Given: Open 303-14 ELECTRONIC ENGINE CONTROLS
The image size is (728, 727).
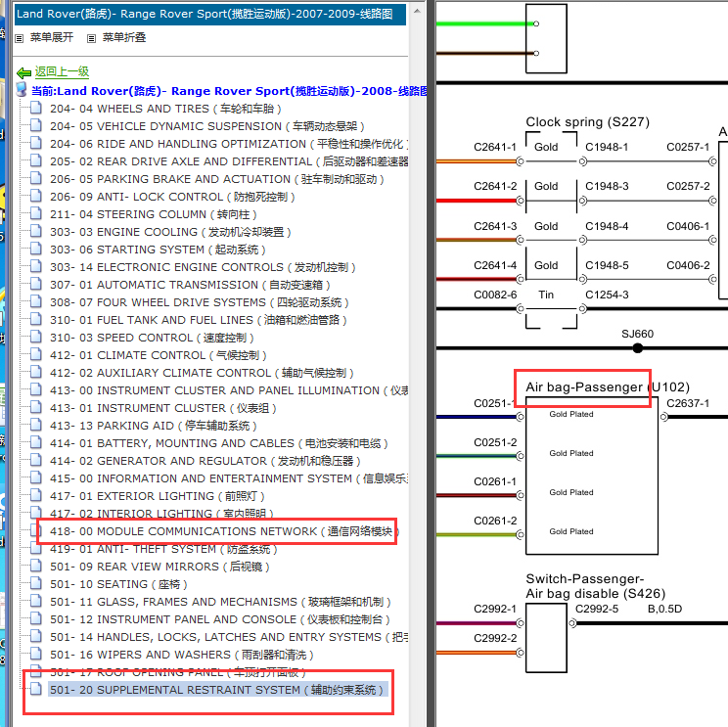Looking at the screenshot, I should [203, 267].
